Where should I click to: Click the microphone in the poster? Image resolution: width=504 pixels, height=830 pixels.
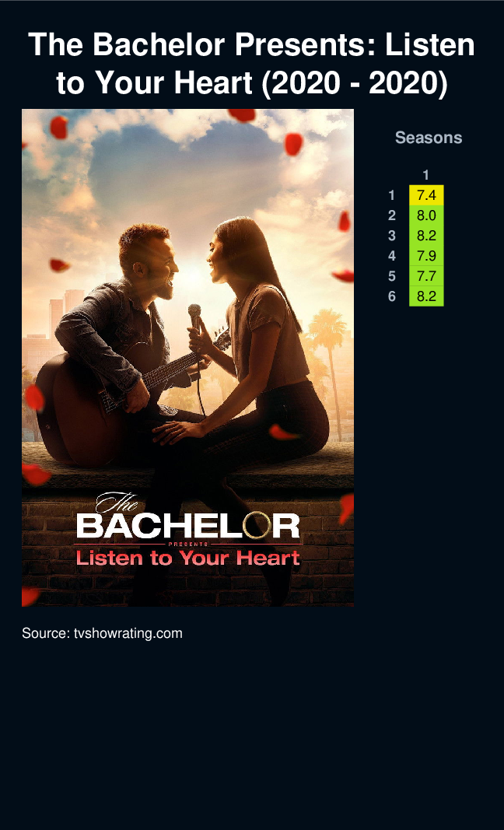point(194,317)
